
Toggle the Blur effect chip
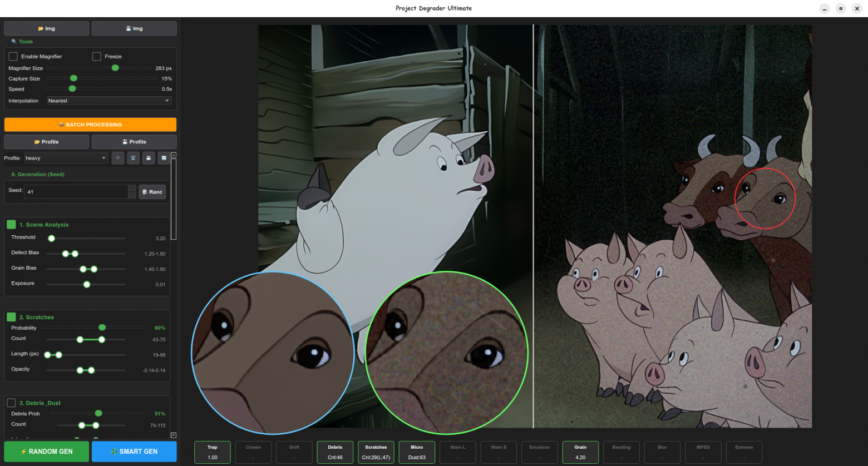pyautogui.click(x=662, y=452)
